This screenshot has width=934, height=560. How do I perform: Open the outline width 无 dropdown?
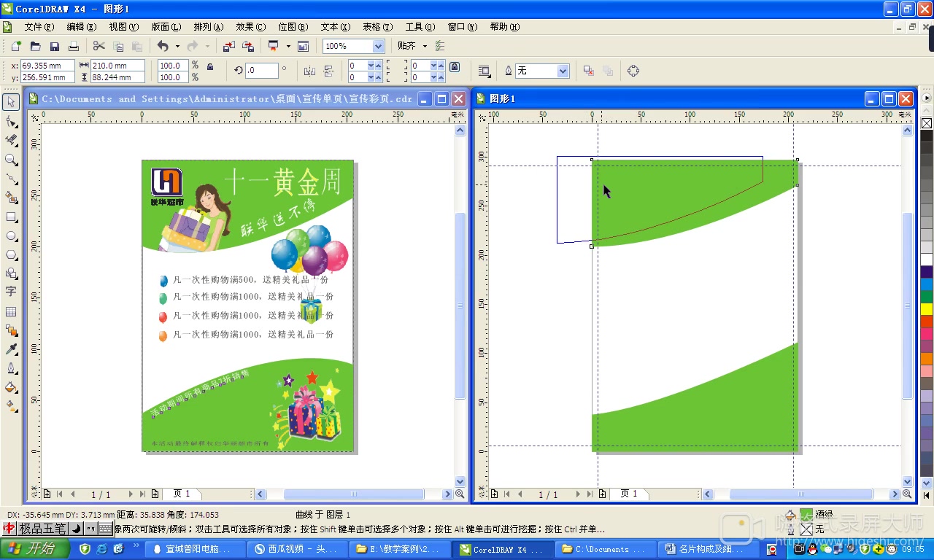pos(563,71)
